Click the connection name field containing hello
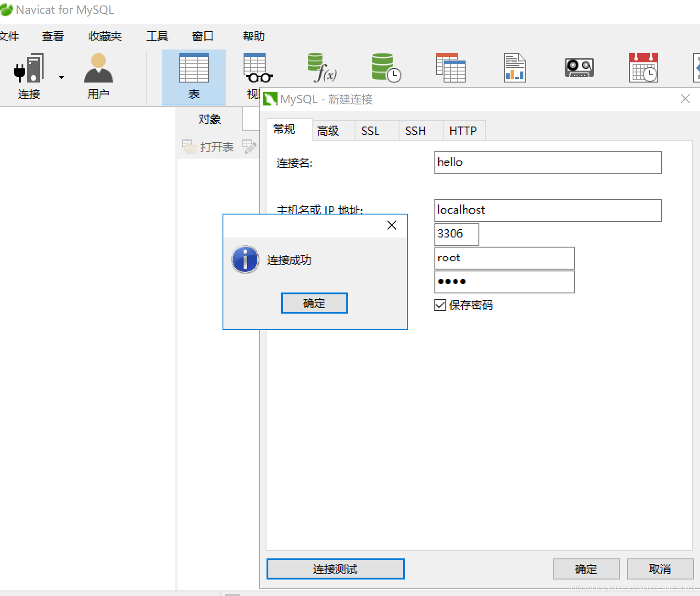 (x=548, y=163)
